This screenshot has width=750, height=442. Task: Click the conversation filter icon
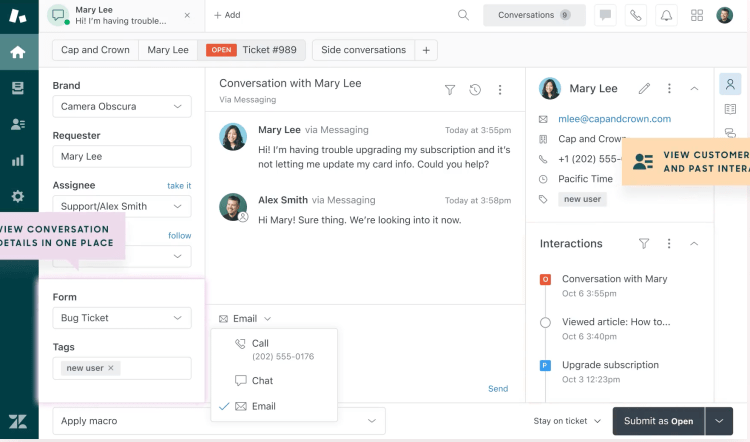pos(450,90)
